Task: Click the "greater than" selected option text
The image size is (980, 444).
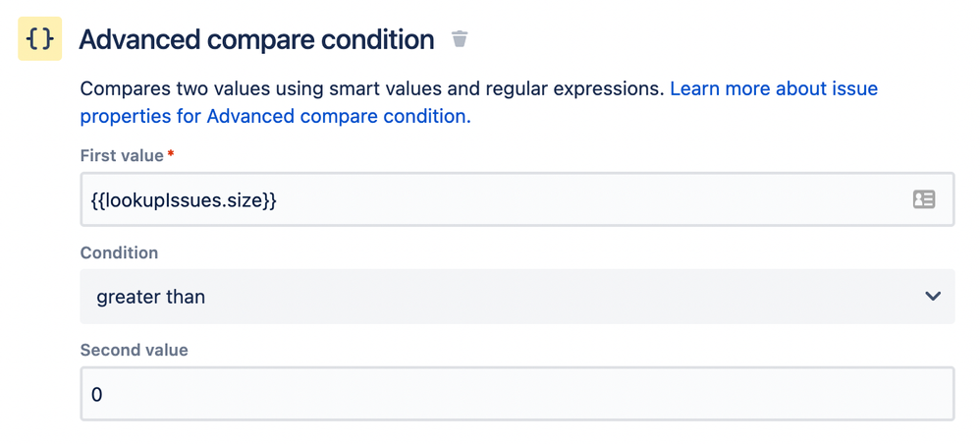Action: 150,296
